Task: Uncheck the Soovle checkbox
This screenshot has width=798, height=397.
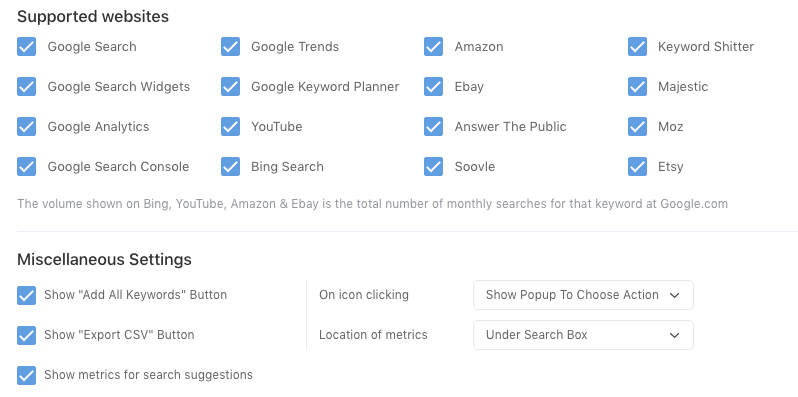Action: [433, 166]
